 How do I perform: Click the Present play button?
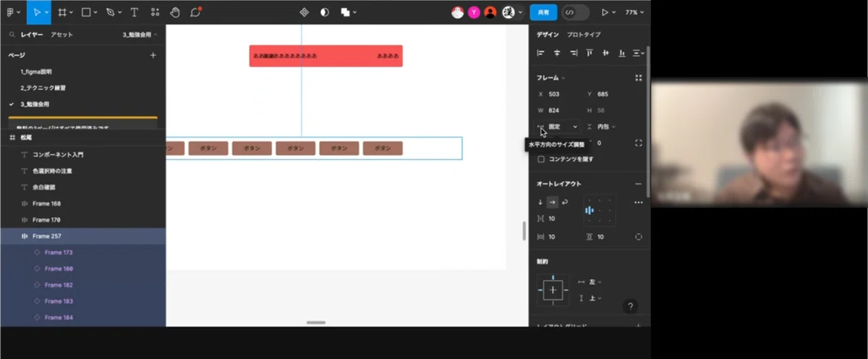click(604, 12)
